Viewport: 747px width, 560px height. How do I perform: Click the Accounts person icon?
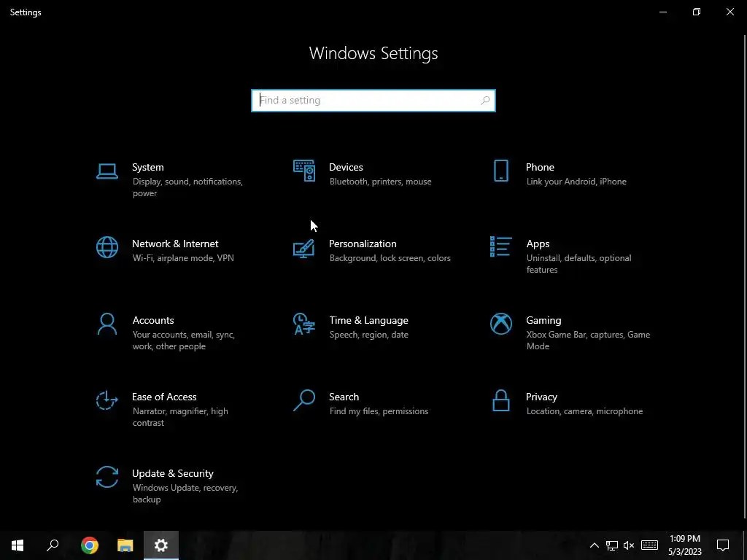[x=107, y=324]
